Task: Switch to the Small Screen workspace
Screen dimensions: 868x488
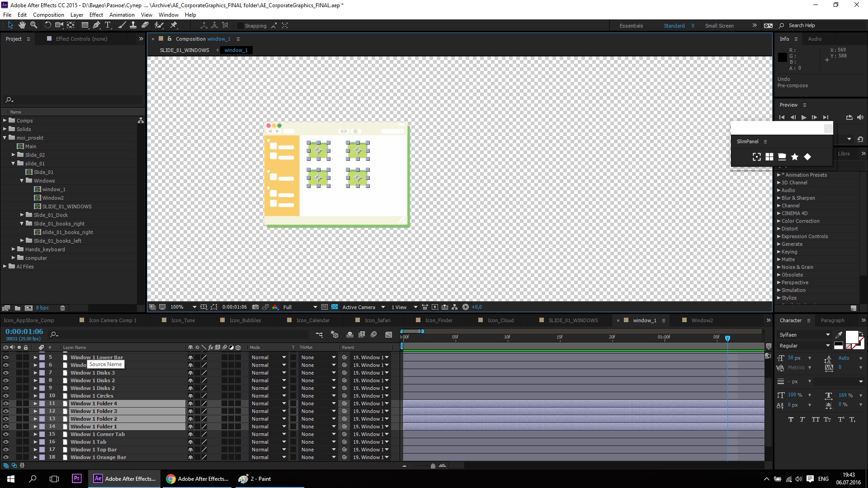Action: pyautogui.click(x=719, y=26)
